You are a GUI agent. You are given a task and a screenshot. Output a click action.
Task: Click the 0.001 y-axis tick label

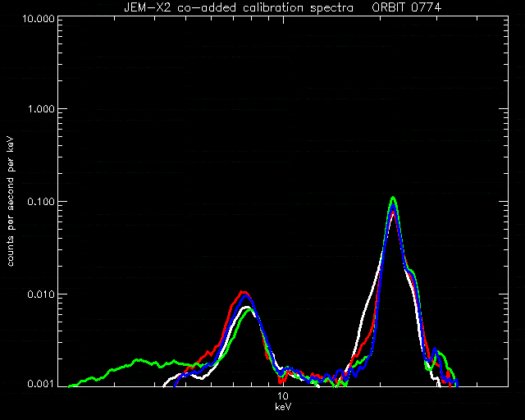click(x=41, y=383)
